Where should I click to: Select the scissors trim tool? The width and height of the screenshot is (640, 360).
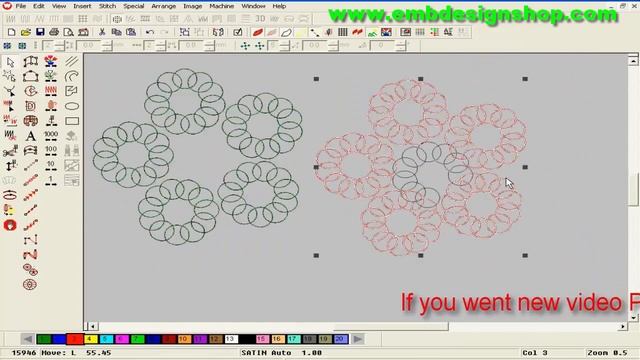click(x=10, y=151)
